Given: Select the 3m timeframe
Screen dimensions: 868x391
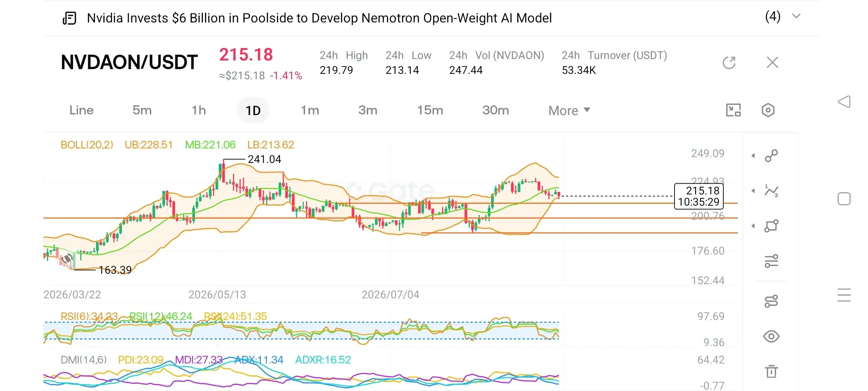Looking at the screenshot, I should (x=368, y=110).
